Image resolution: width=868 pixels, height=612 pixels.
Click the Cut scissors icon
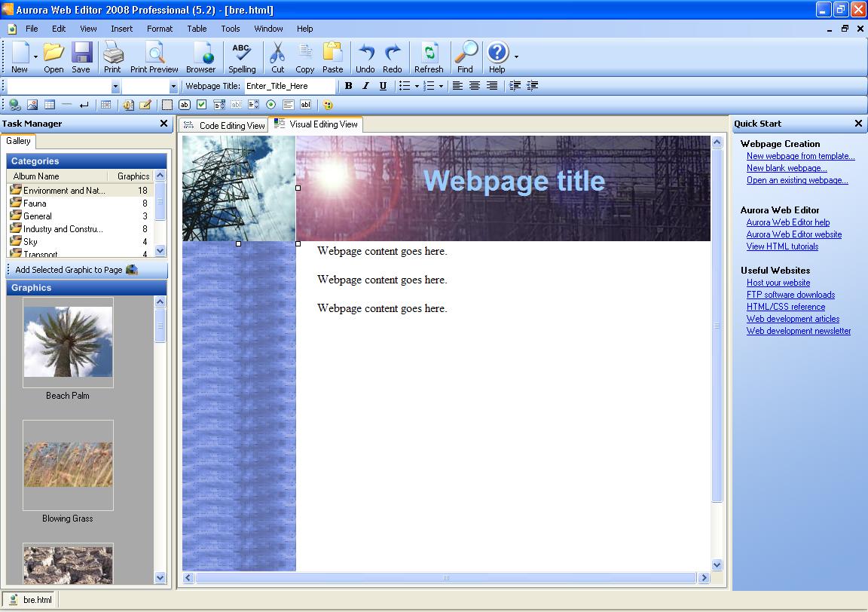pyautogui.click(x=278, y=57)
